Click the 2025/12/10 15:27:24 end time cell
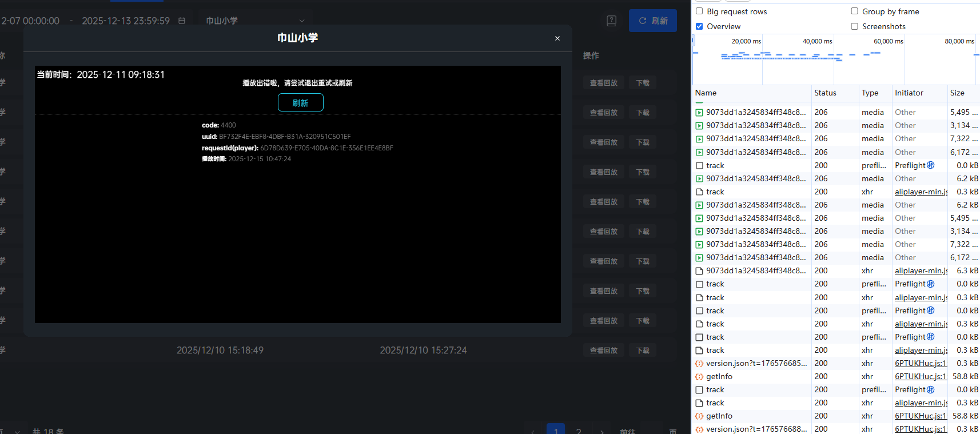 pyautogui.click(x=423, y=351)
